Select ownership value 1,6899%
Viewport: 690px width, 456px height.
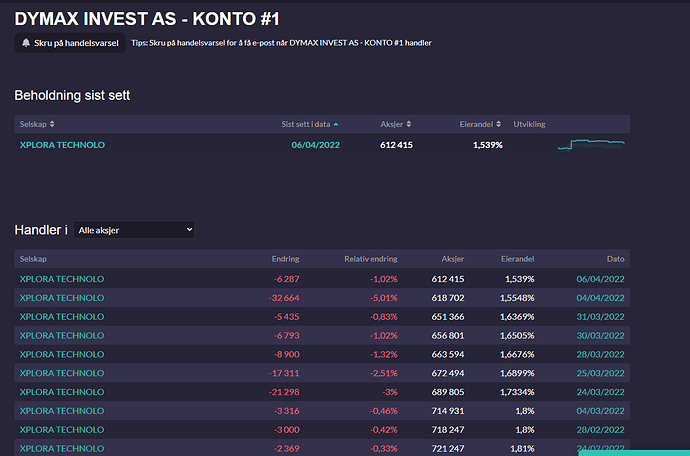point(517,373)
